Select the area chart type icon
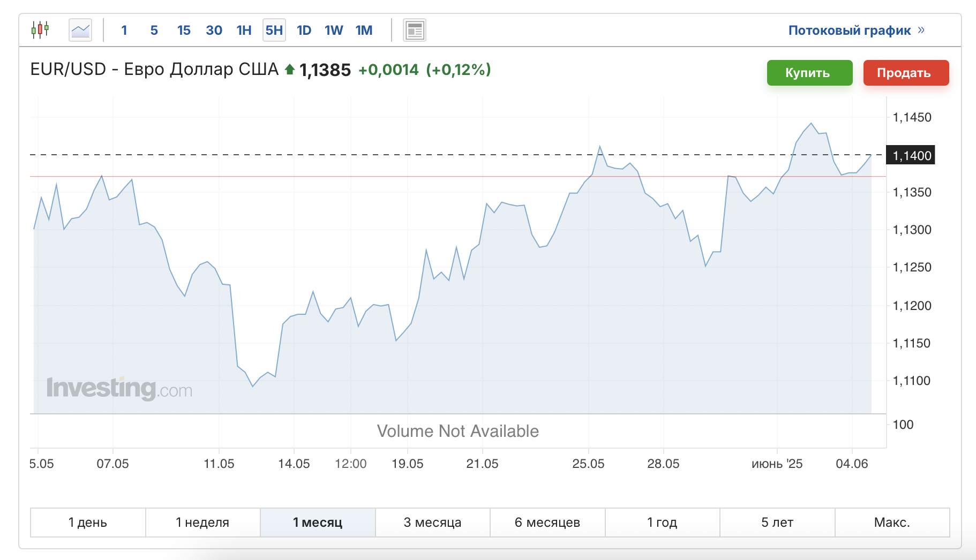This screenshot has height=560, width=976. (x=80, y=30)
